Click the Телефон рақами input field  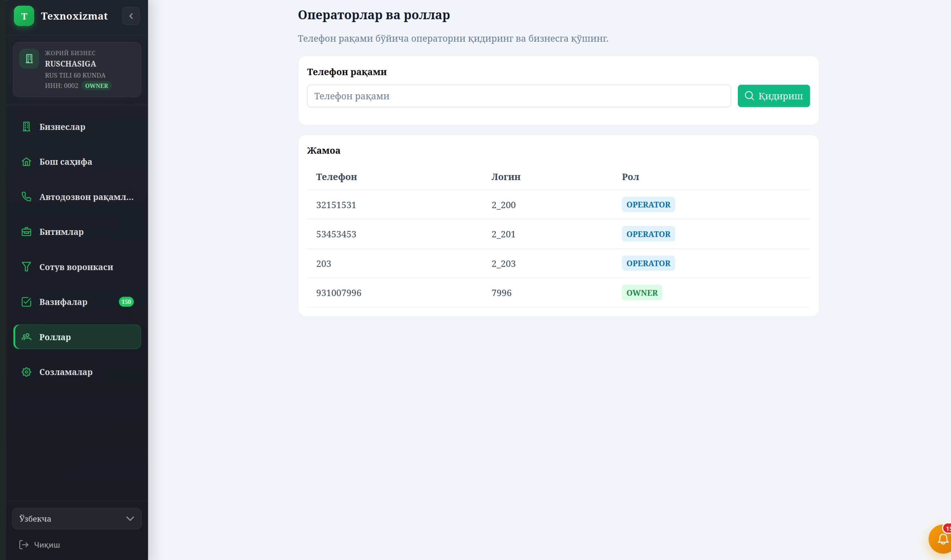pos(519,96)
